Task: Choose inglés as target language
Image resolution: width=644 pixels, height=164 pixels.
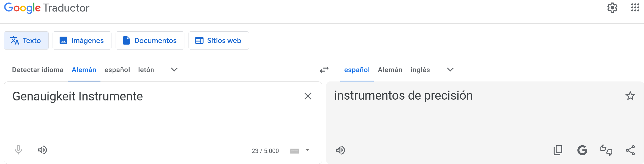Action: [420, 70]
